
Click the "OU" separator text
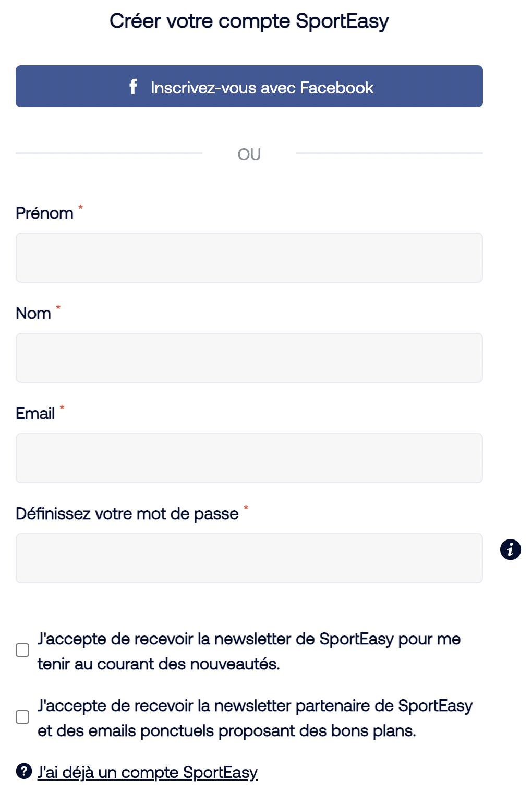pyautogui.click(x=249, y=154)
